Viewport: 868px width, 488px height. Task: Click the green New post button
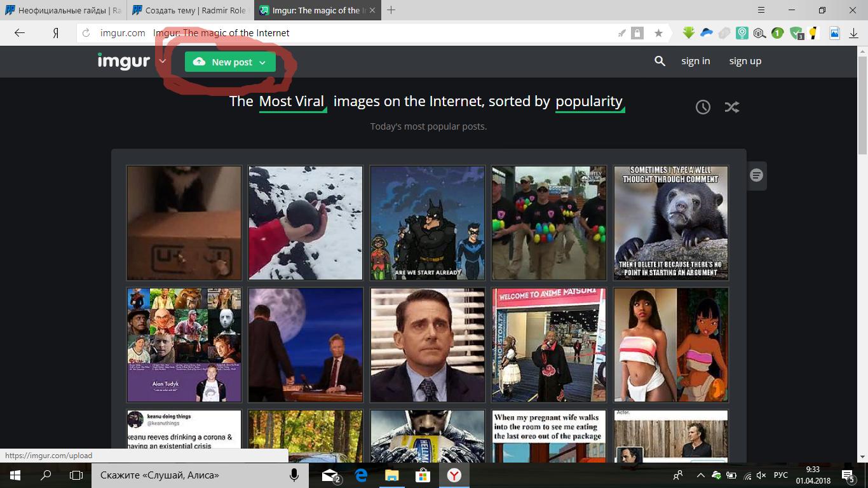[x=230, y=62]
